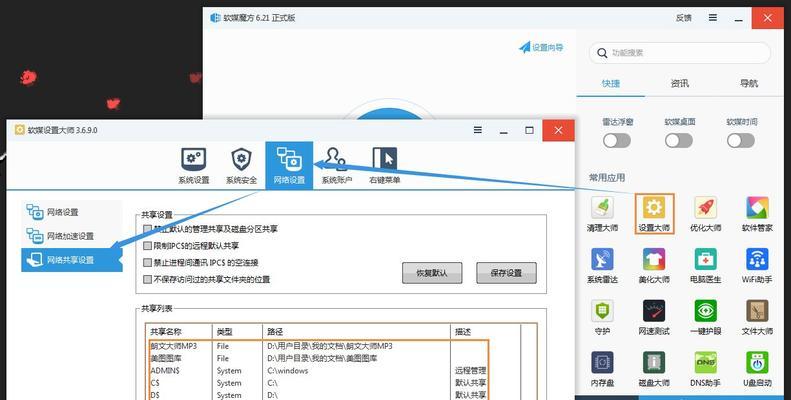Switch to 资讯 tab
Viewport: 791px width, 400px height.
pos(680,84)
